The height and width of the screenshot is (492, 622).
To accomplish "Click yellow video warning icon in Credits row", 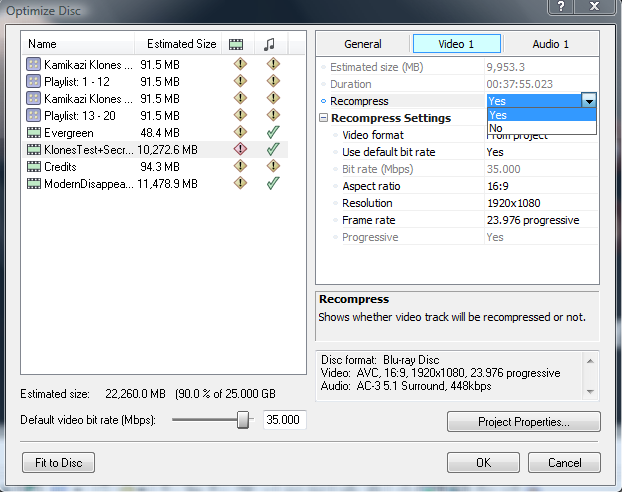I will (x=239, y=166).
